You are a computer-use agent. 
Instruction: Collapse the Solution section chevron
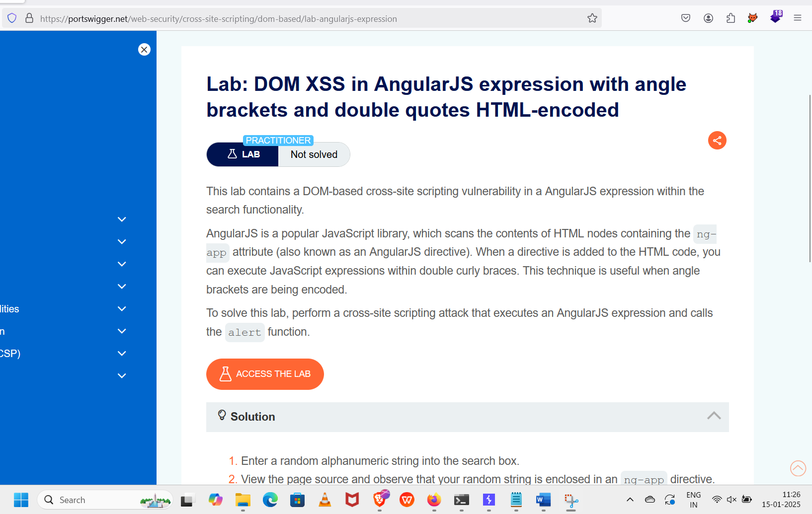pyautogui.click(x=714, y=416)
